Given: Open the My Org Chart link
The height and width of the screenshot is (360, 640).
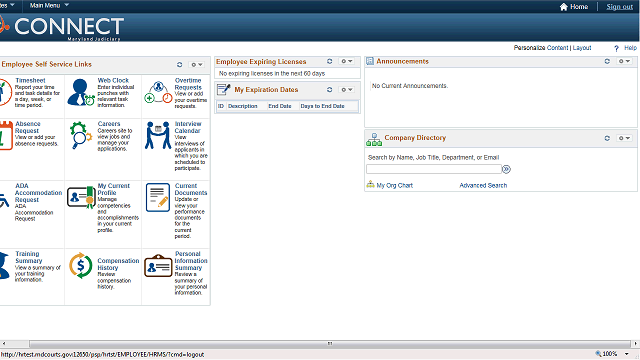Looking at the screenshot, I should (x=394, y=185).
